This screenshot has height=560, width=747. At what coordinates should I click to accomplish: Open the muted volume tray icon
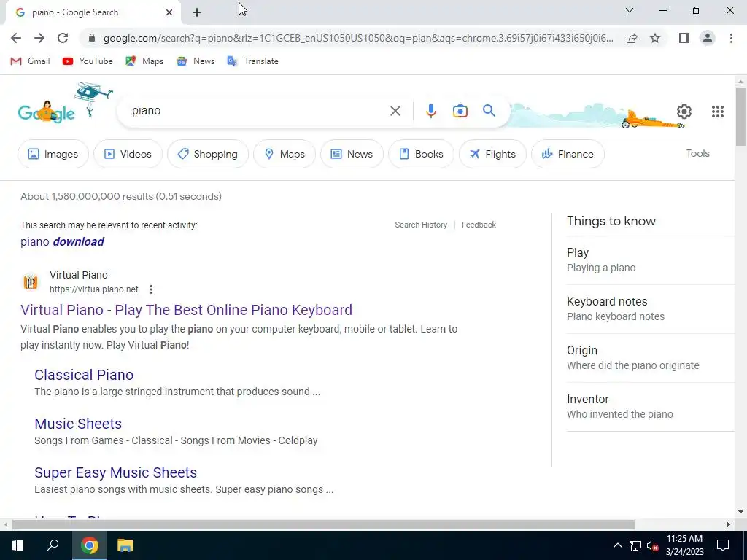coord(653,545)
